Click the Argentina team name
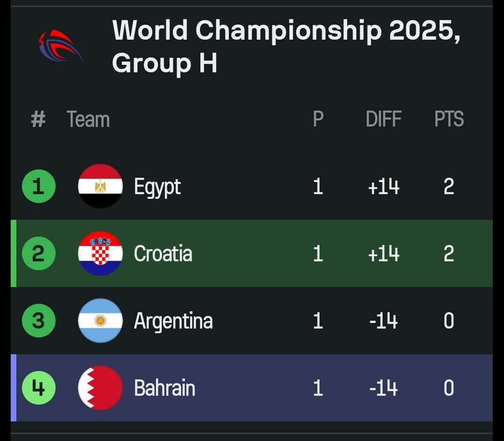The image size is (504, 441). [174, 320]
